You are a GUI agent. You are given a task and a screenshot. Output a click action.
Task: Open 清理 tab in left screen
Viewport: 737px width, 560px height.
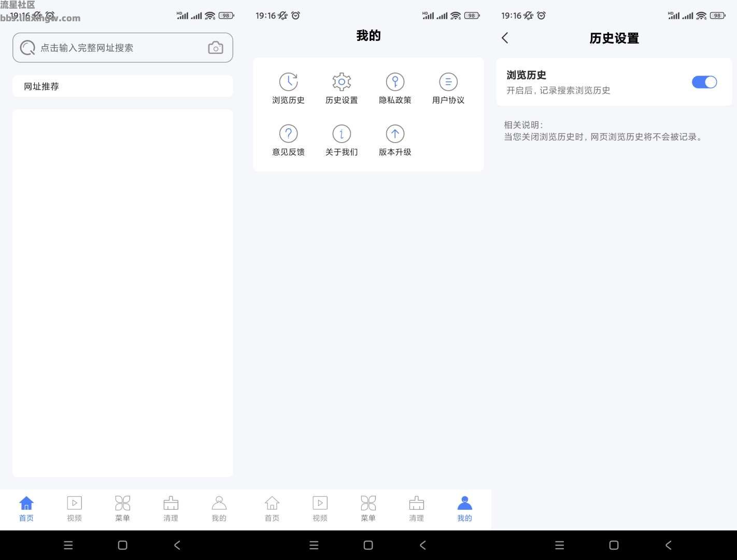[x=171, y=509]
